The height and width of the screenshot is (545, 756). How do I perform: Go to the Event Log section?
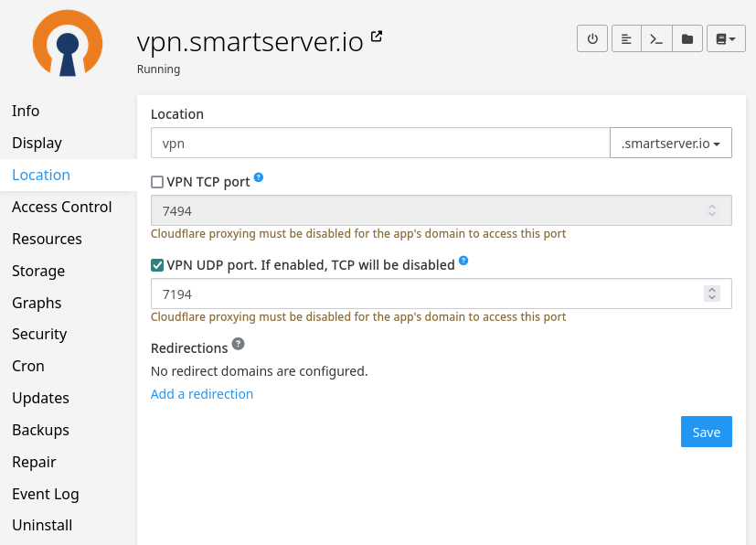pyautogui.click(x=46, y=494)
